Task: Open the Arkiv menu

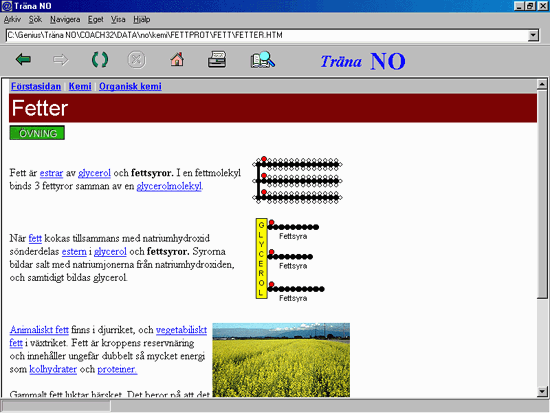Action: click(12, 20)
